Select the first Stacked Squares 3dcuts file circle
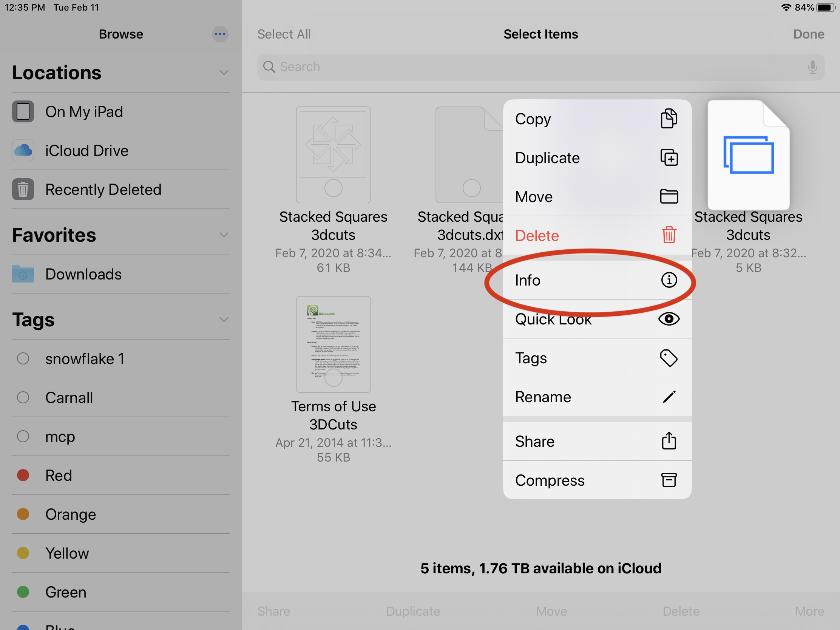Screen dimensions: 840x630 [x=333, y=188]
